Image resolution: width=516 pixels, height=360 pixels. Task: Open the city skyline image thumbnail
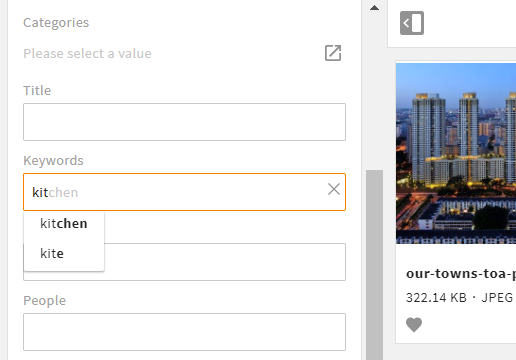456,153
